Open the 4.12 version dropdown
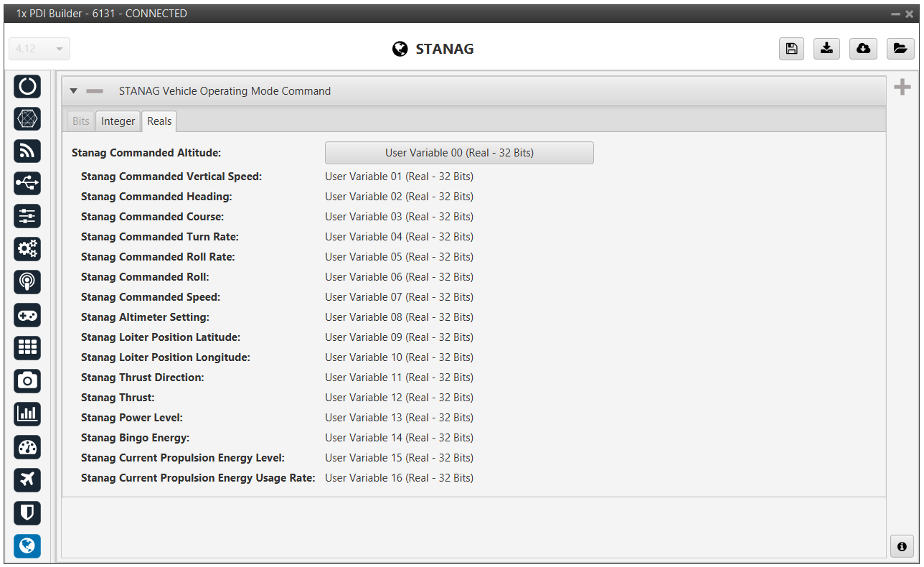This screenshot has width=924, height=567. click(39, 49)
